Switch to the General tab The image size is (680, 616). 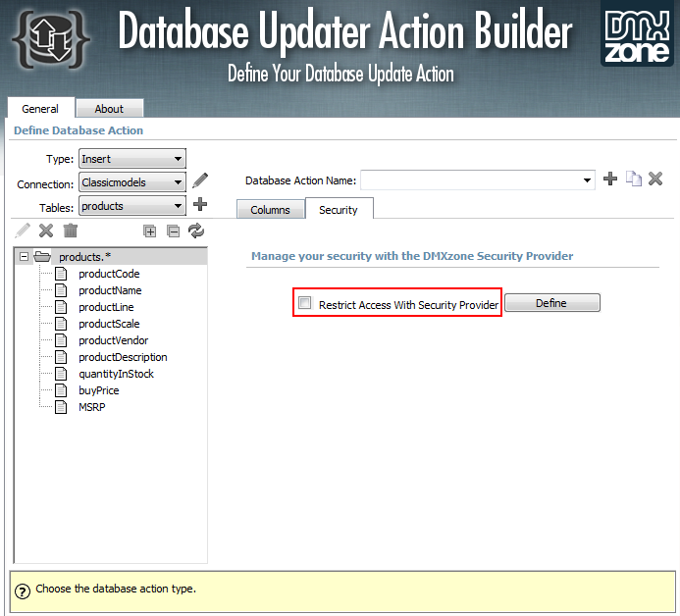coord(40,108)
